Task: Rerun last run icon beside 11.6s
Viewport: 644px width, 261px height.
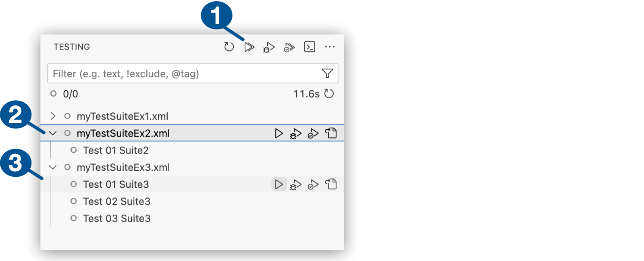Action: (x=329, y=94)
